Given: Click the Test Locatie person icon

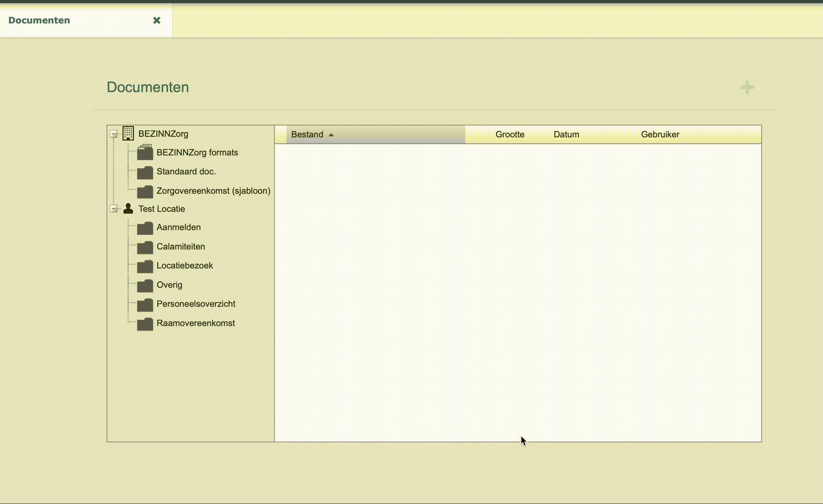Looking at the screenshot, I should point(128,208).
